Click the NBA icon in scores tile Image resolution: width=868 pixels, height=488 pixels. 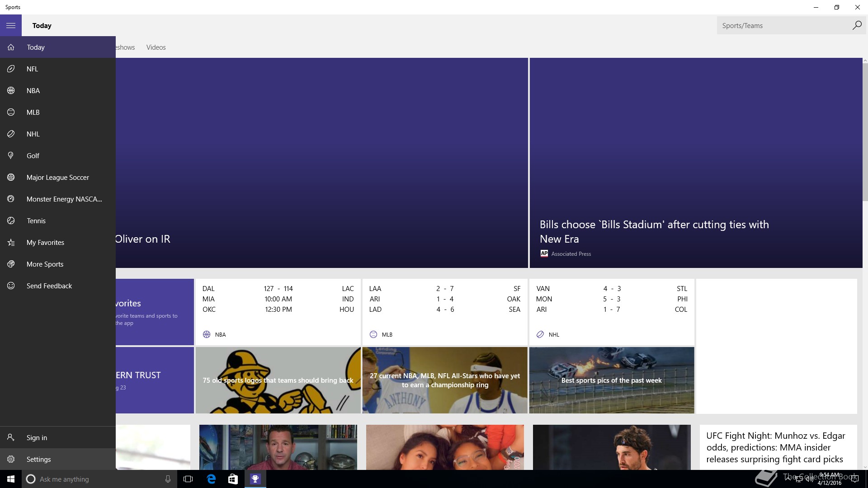point(207,334)
